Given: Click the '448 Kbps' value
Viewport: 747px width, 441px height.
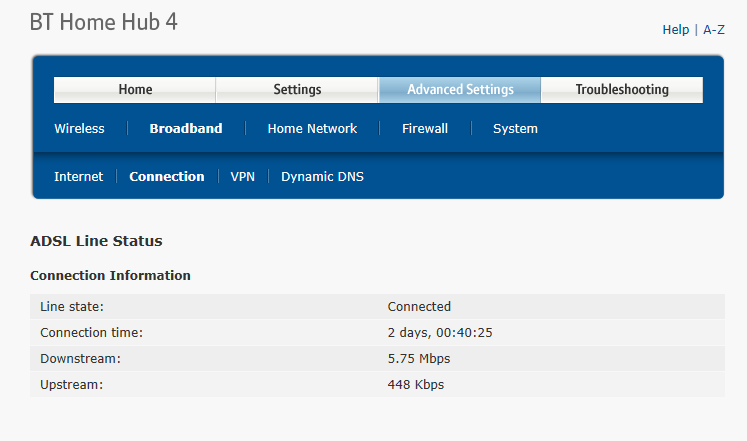Looking at the screenshot, I should click(415, 385).
